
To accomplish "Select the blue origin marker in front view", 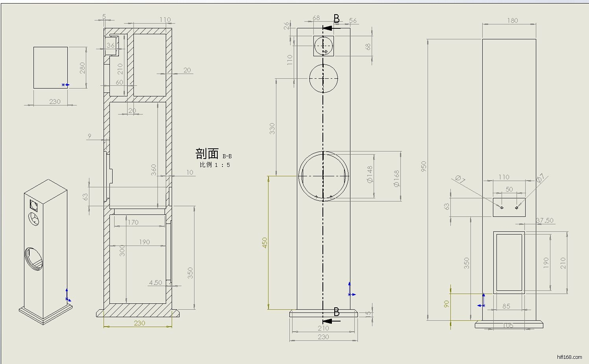I will coord(351,294).
